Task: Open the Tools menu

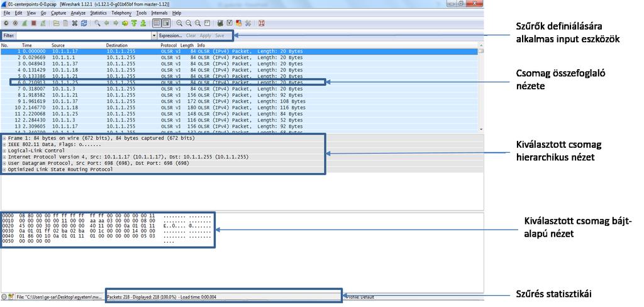Action: tap(142, 13)
